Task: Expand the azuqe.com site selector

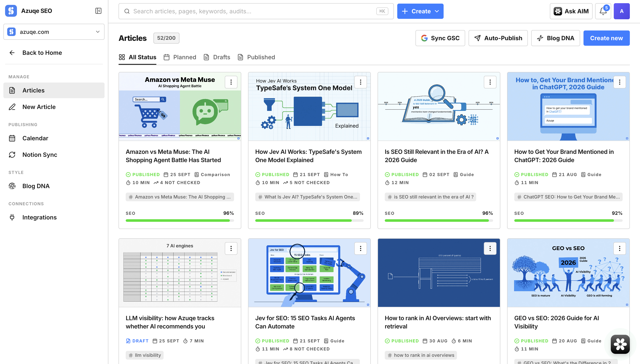Action: click(54, 32)
